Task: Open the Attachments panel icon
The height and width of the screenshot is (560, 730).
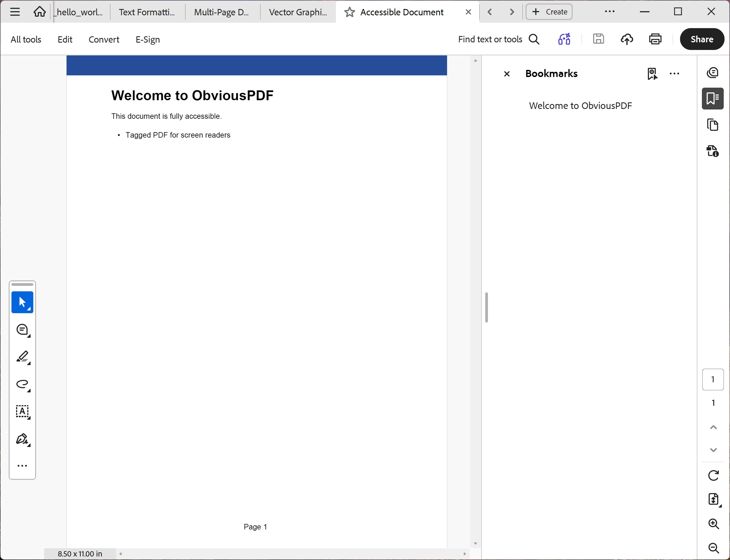Action: 713,151
